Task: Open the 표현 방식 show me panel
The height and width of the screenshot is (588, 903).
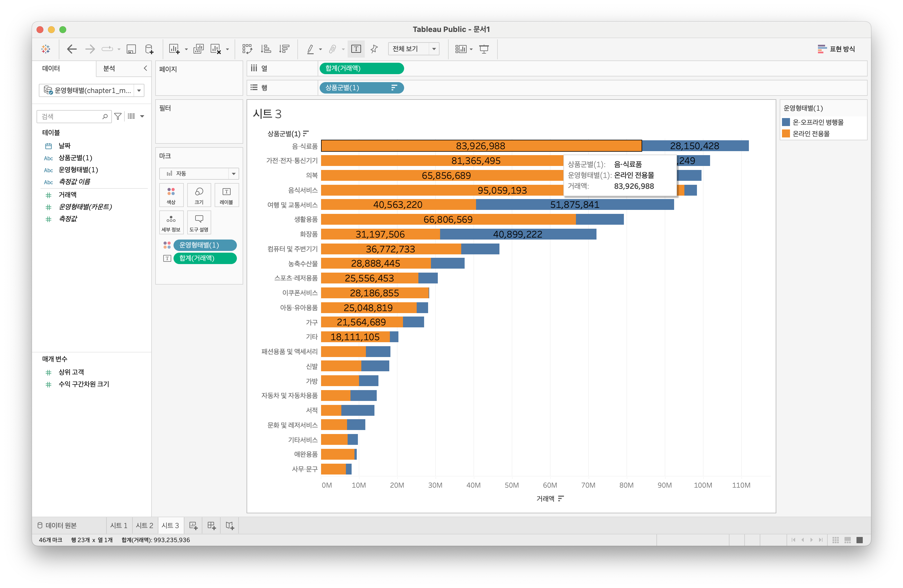Action: tap(836, 49)
